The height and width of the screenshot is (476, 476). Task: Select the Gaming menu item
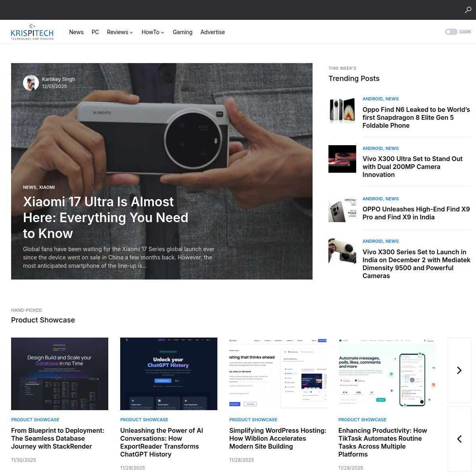182,32
